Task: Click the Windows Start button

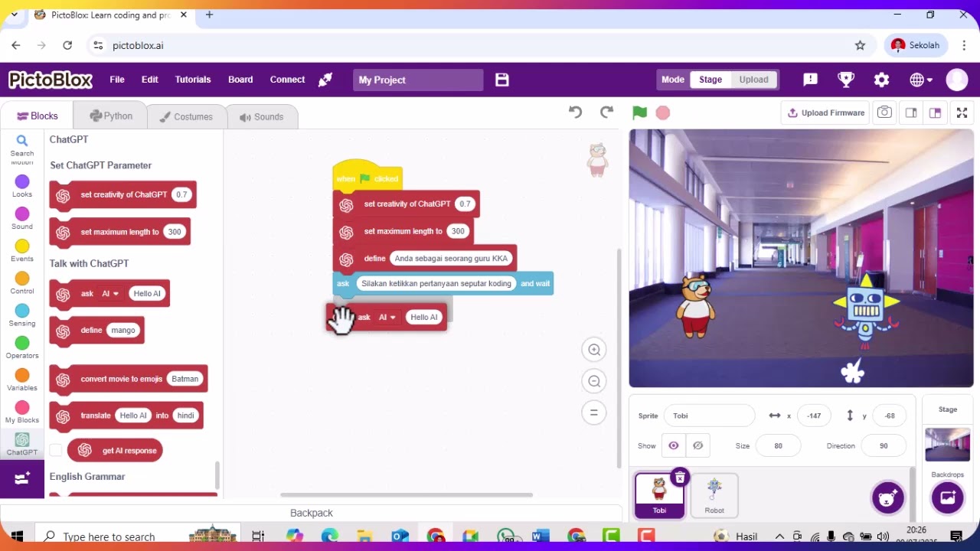Action: (17, 536)
